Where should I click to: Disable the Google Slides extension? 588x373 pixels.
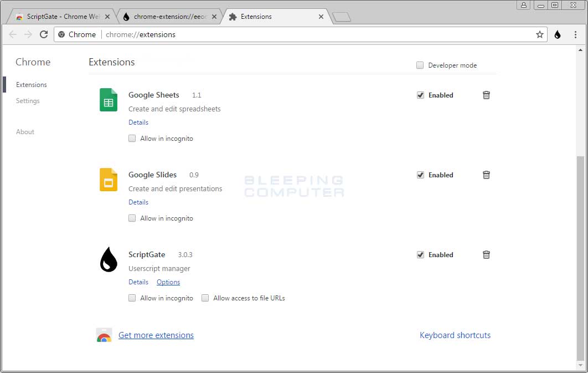420,175
